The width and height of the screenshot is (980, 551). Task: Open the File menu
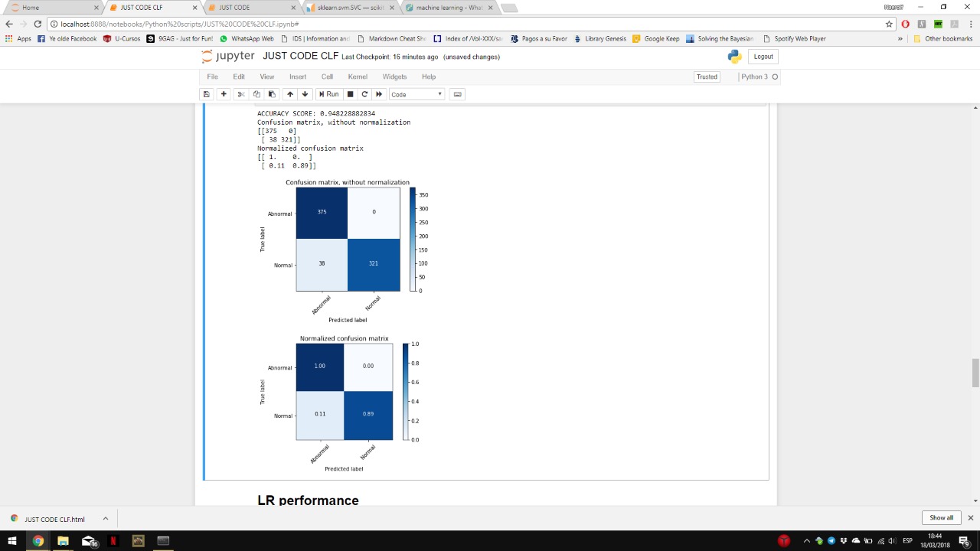[212, 77]
